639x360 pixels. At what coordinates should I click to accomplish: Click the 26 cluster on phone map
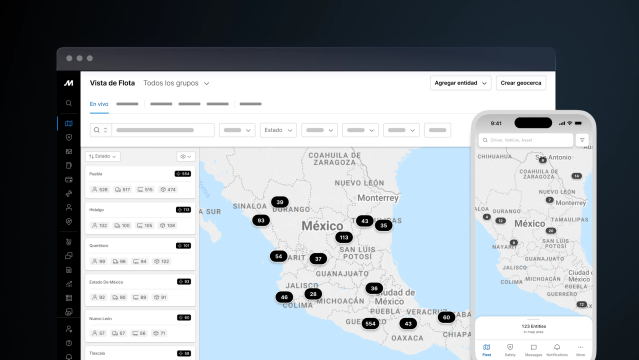pyautogui.click(x=551, y=230)
